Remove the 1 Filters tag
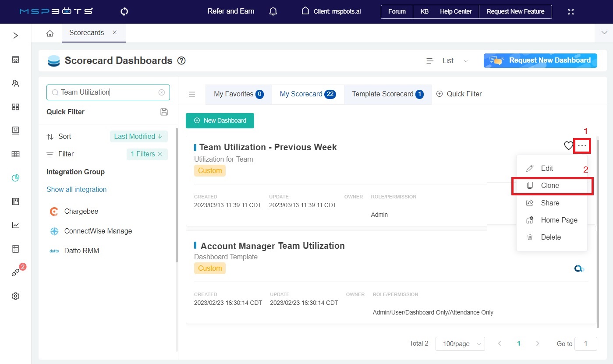The height and width of the screenshot is (364, 613). click(160, 154)
